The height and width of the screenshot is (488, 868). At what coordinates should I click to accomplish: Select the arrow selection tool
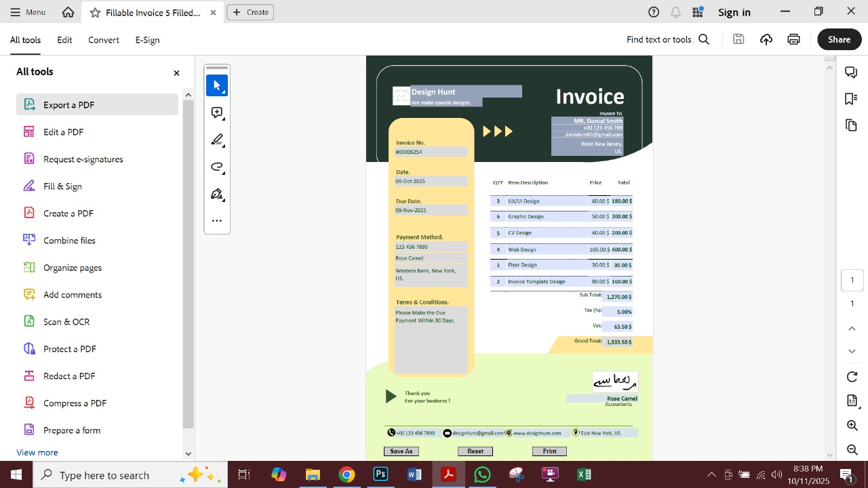(x=217, y=85)
